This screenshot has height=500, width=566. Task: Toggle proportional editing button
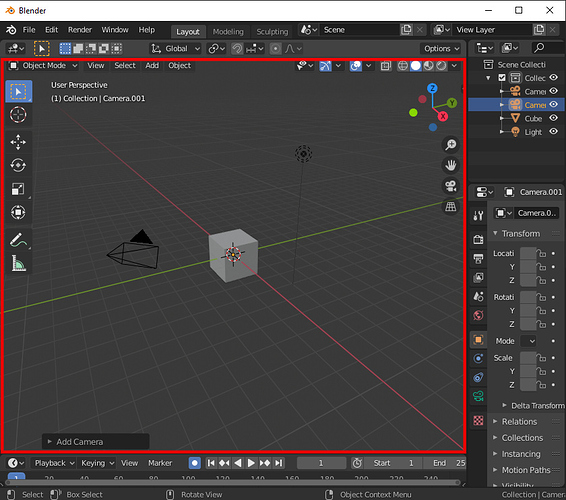[x=275, y=48]
